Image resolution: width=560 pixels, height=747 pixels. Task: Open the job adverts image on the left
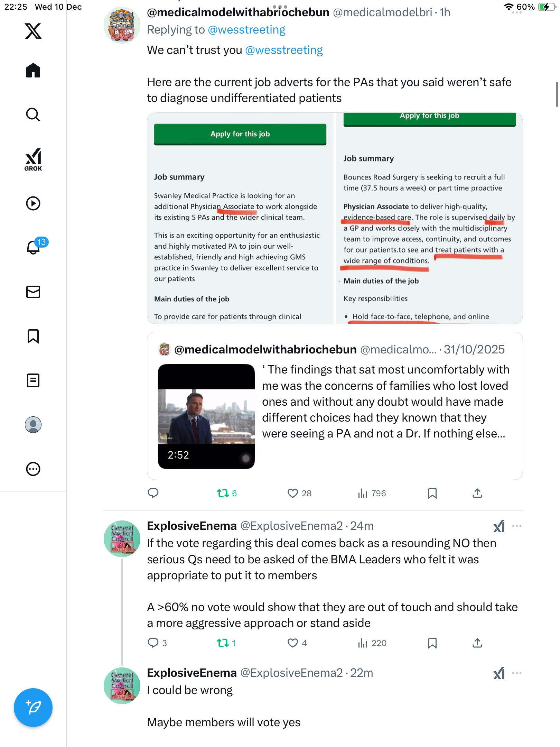tap(240, 219)
